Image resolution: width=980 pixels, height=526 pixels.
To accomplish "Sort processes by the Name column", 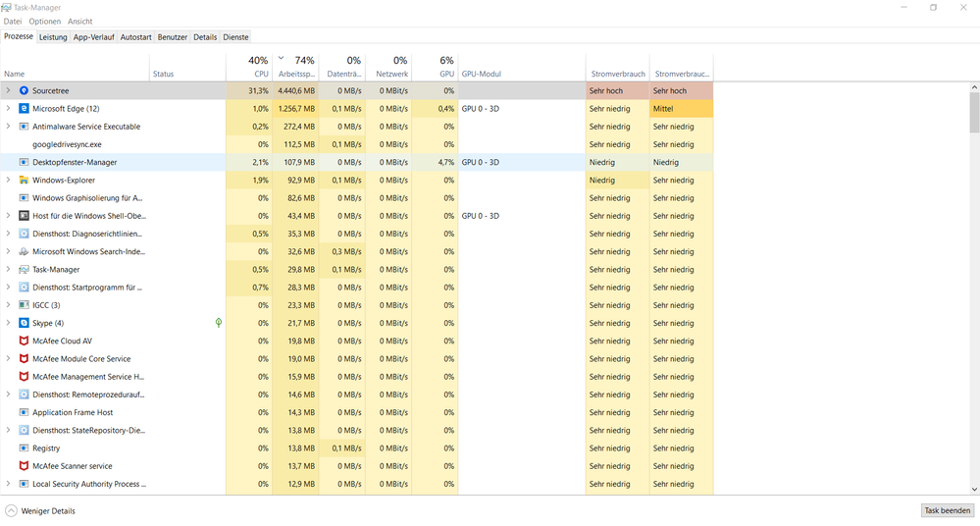I will (75, 68).
